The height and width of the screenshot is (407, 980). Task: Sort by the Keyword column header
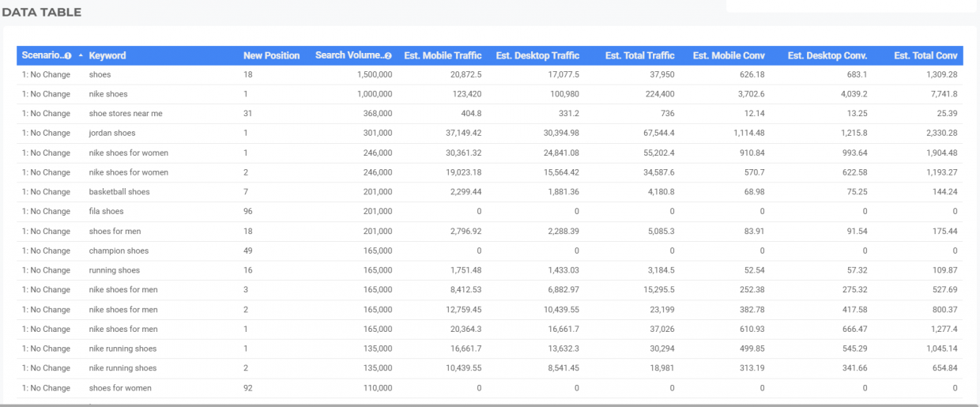click(x=107, y=55)
